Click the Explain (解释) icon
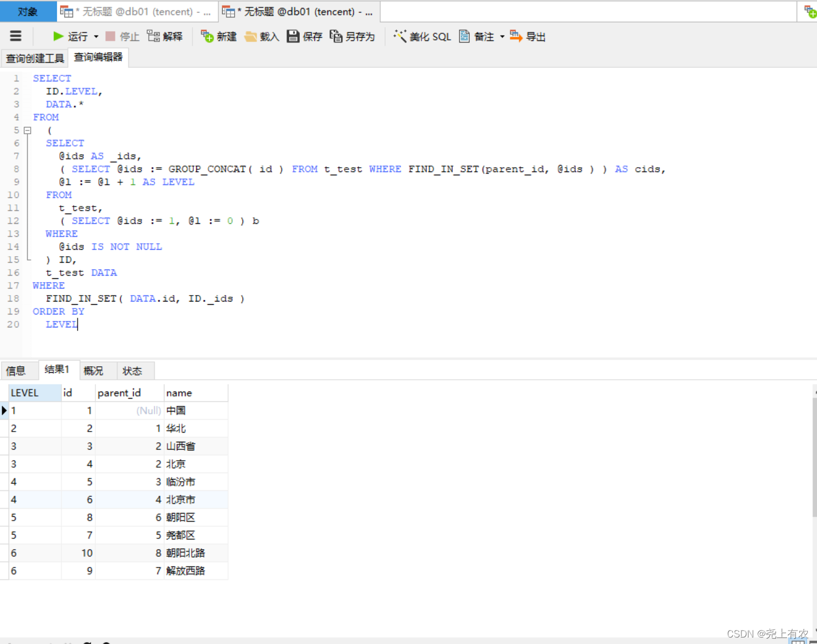This screenshot has width=817, height=644. 153,36
